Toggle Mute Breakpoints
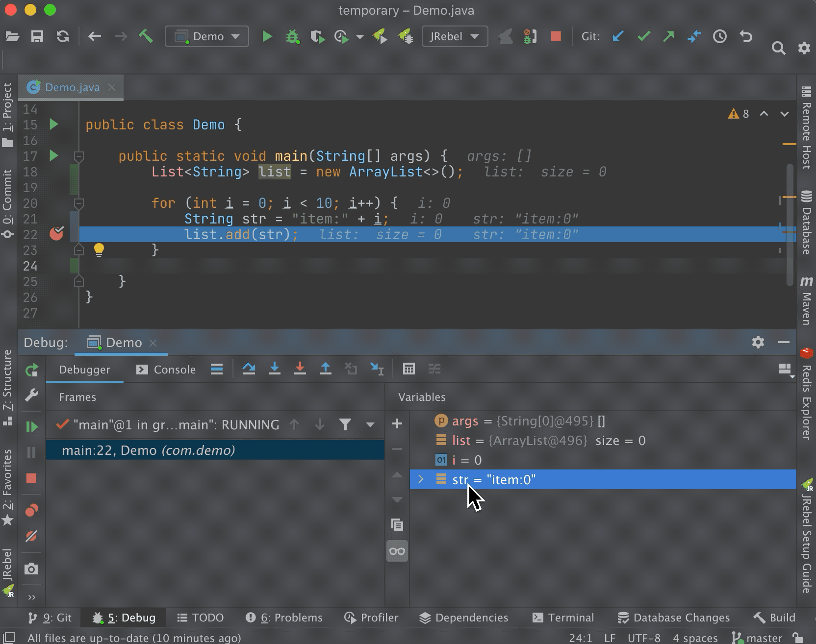The image size is (816, 644). click(31, 536)
